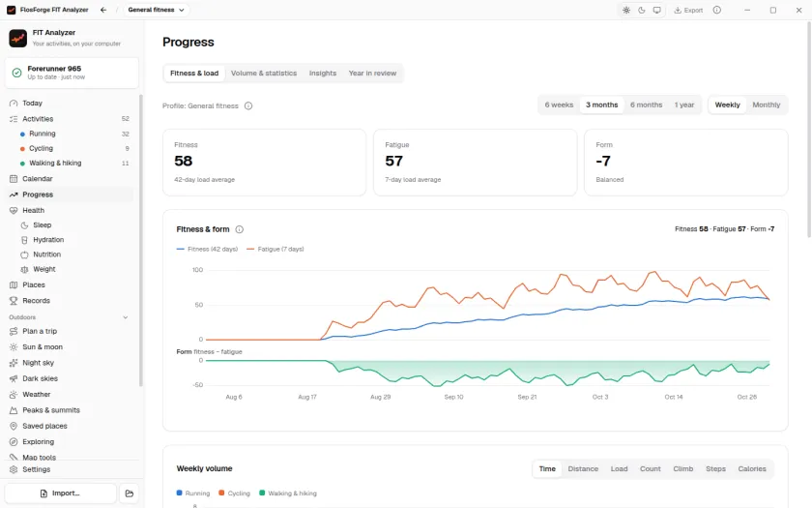Select Climb metric in Weekly volume
Screen dimensions: 812x508
coord(683,468)
